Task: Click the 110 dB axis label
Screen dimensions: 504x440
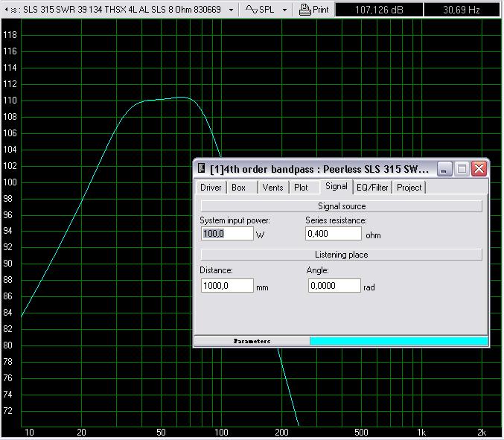Action: click(x=10, y=101)
